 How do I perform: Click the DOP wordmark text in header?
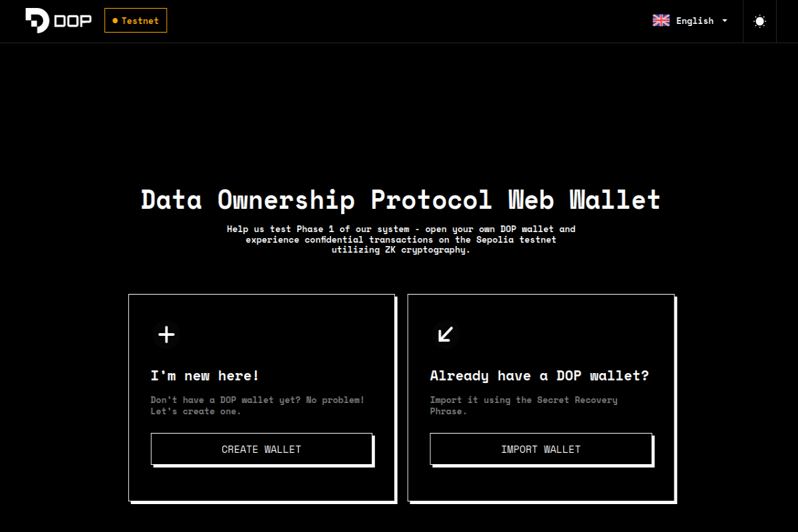(x=73, y=21)
